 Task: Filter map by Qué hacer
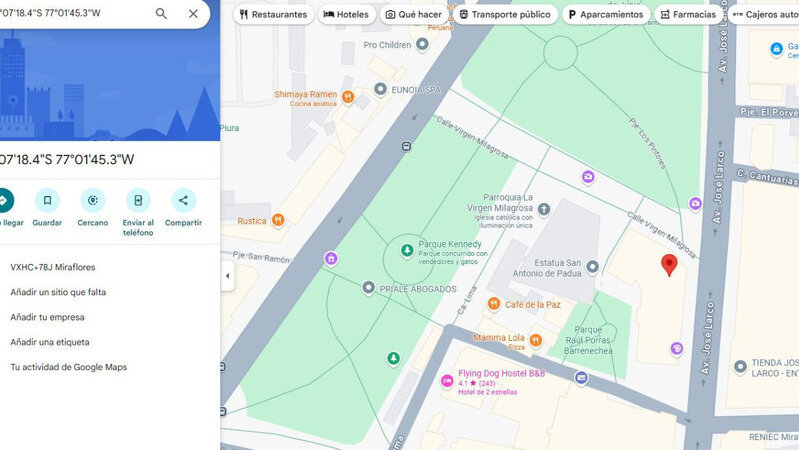(414, 15)
